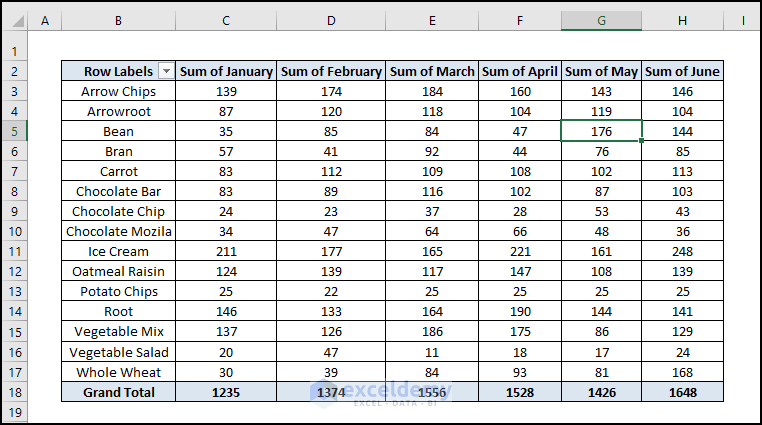The height and width of the screenshot is (425, 762).
Task: Click the Sum of January header cell
Action: pyautogui.click(x=226, y=71)
